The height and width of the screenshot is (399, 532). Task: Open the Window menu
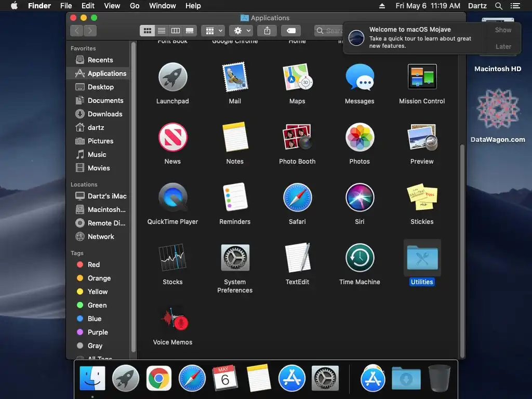click(163, 6)
